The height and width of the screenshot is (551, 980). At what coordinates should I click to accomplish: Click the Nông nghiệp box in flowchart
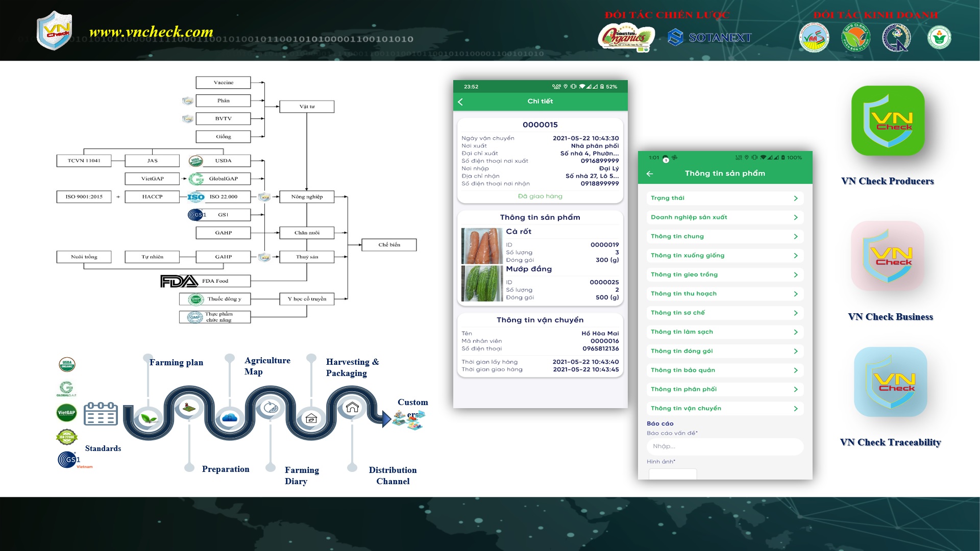[x=307, y=197]
